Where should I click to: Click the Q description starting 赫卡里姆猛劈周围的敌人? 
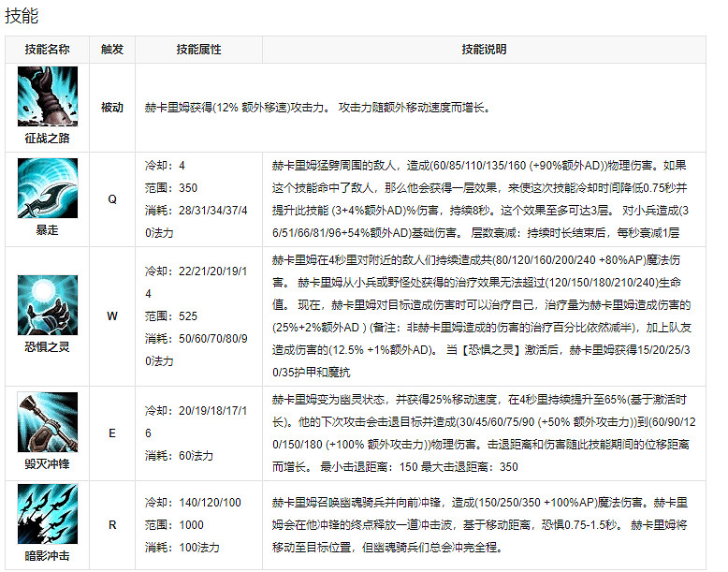click(481, 199)
